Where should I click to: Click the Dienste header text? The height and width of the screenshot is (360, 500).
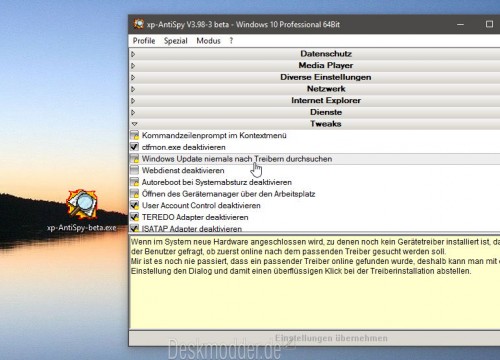click(326, 112)
